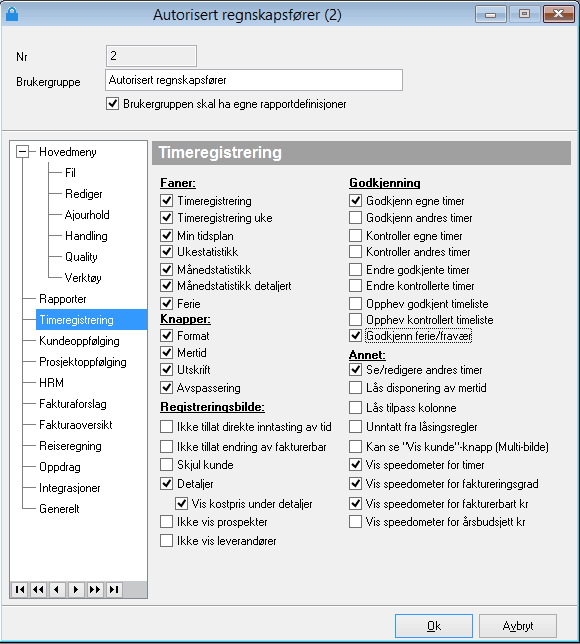Confirm changes with Ok button

coord(434,626)
